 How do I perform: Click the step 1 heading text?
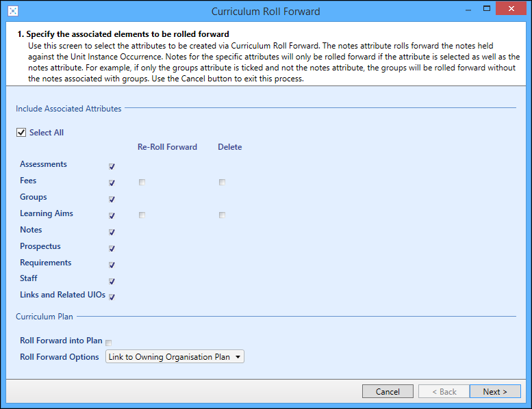123,34
